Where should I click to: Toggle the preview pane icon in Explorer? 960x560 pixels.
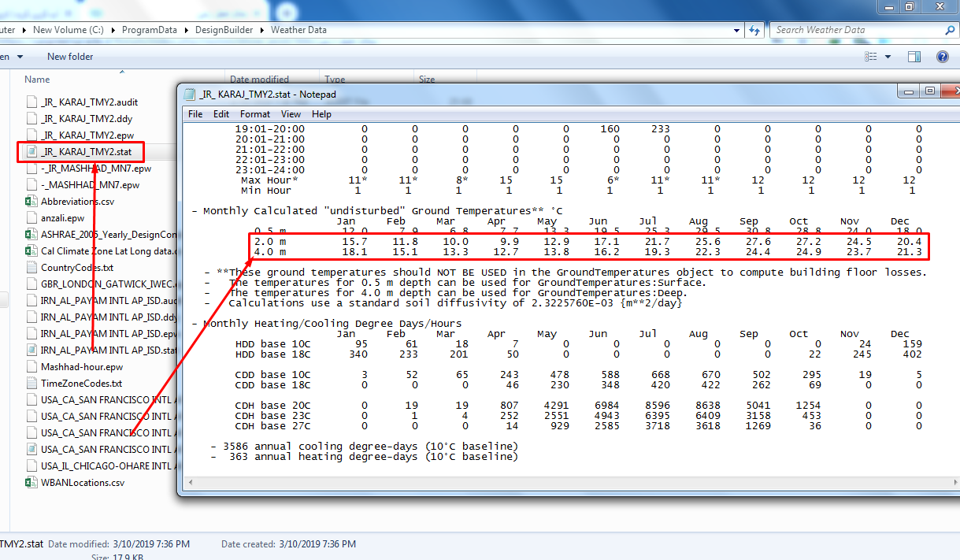pyautogui.click(x=914, y=57)
